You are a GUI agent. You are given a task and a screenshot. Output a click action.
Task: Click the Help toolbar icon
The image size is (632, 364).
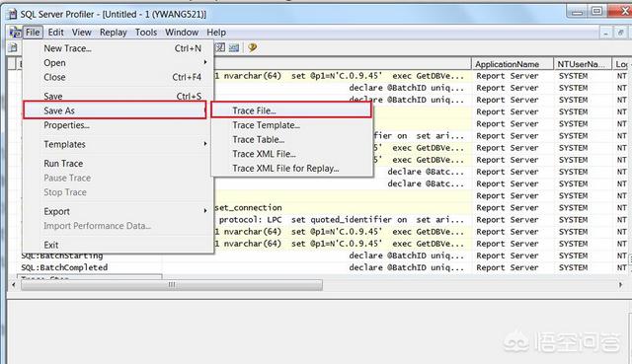(253, 47)
